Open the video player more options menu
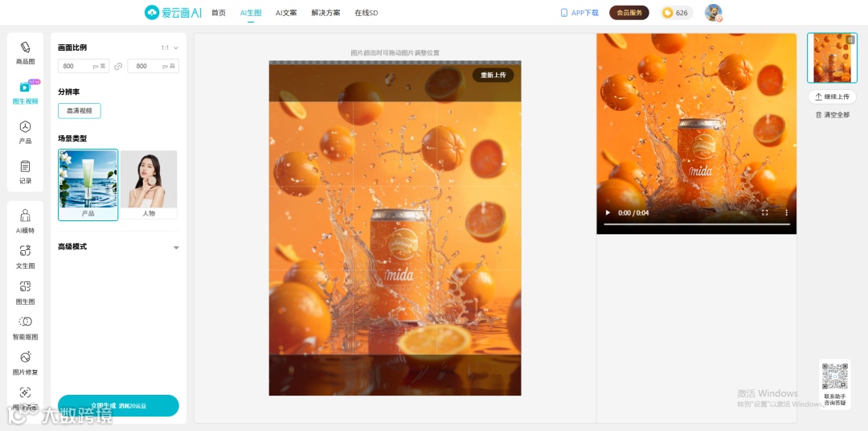Screen dimensions: 868x431 click(x=786, y=213)
